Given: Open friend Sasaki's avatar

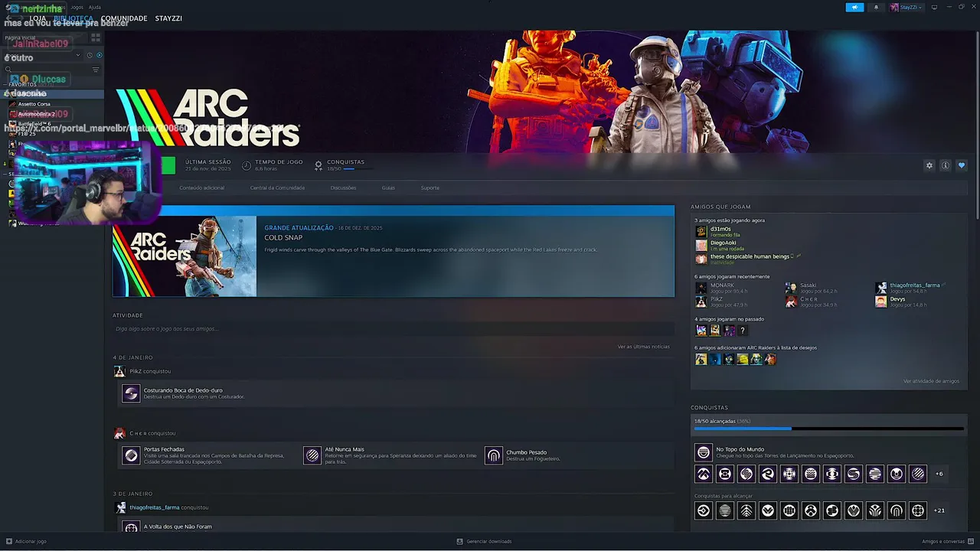Looking at the screenshot, I should coord(791,289).
